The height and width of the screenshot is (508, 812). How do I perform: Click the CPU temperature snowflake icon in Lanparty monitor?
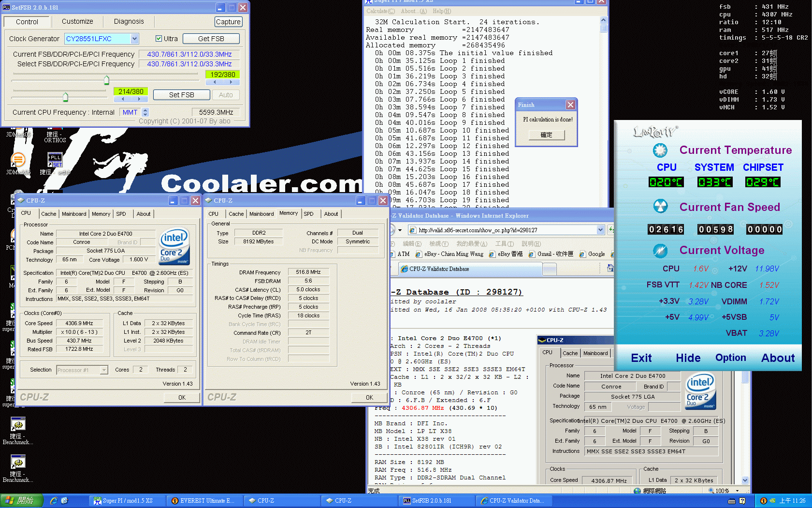pos(660,150)
